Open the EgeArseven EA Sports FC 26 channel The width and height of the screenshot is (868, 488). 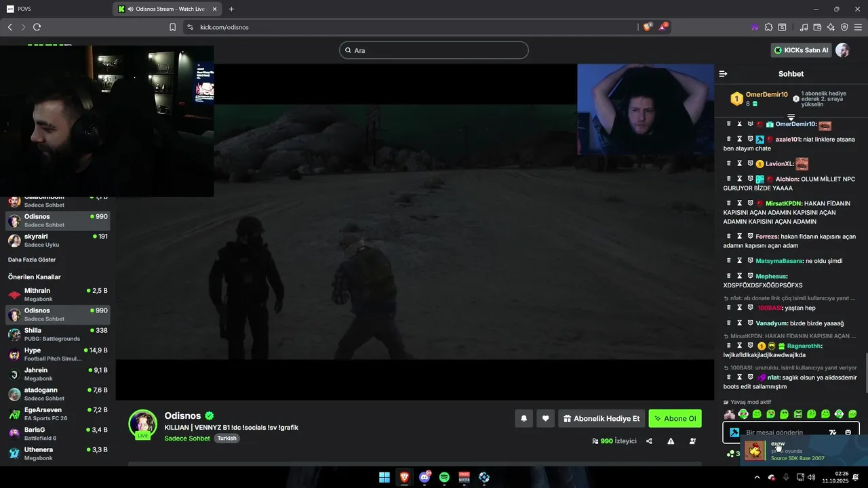(58, 413)
